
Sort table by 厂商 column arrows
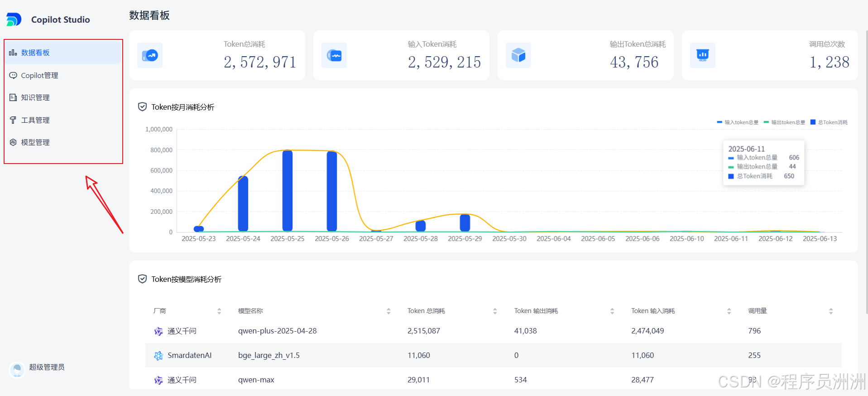(219, 311)
